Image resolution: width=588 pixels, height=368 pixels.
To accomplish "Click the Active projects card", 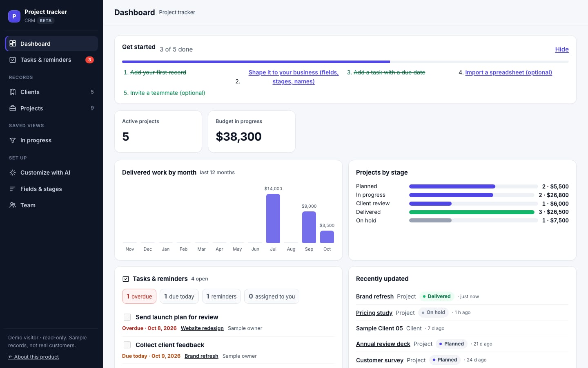I will pos(158,132).
